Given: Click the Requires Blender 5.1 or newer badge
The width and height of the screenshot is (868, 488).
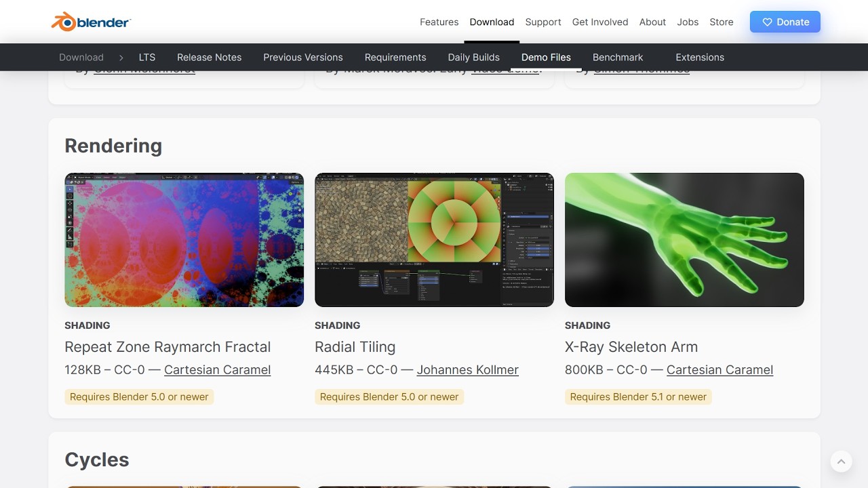Looking at the screenshot, I should [x=638, y=396].
